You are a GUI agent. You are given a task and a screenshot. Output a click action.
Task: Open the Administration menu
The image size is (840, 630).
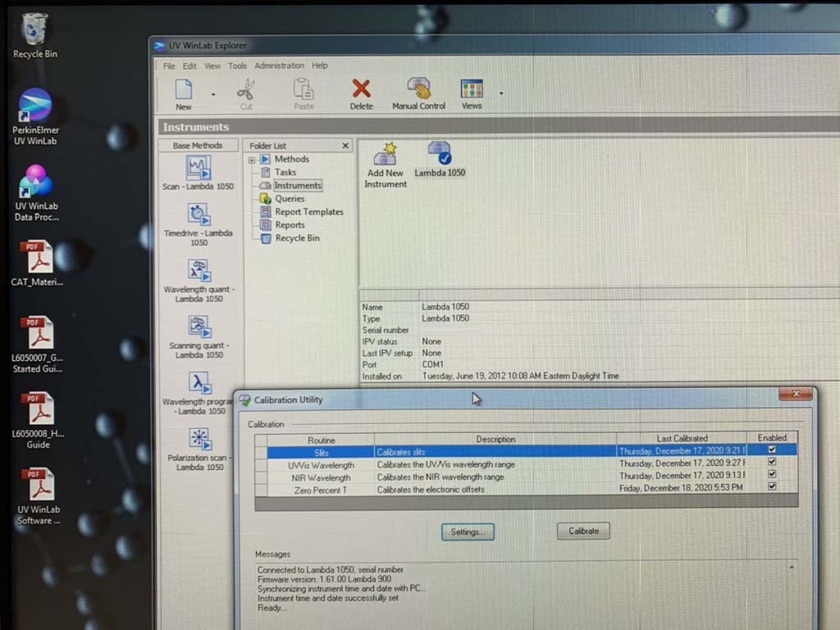[x=279, y=66]
